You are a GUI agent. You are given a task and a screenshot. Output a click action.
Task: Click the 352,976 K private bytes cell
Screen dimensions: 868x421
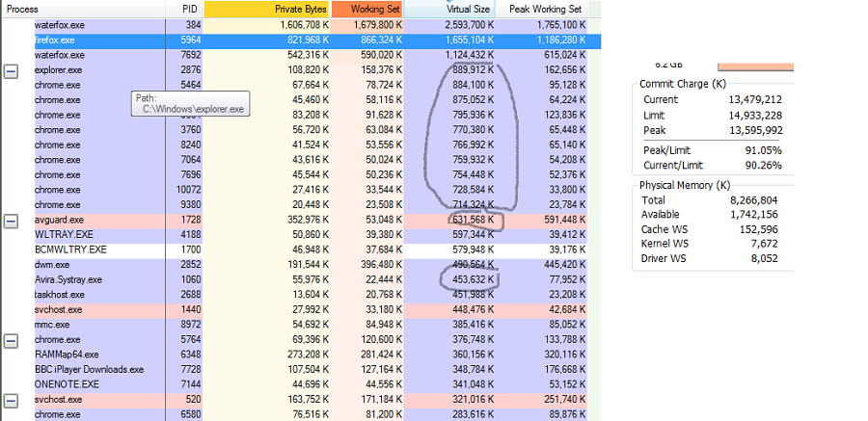pos(309,221)
